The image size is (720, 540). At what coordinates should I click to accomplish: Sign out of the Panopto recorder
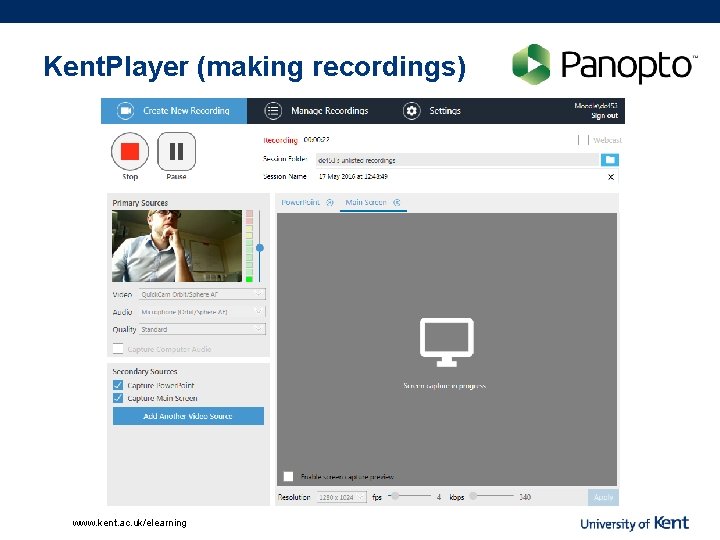[x=604, y=116]
